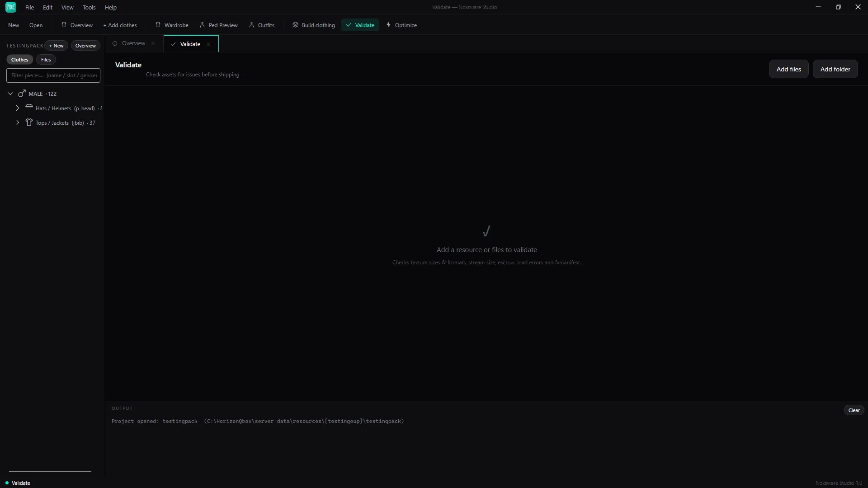This screenshot has width=868, height=488.
Task: Click the Add files button
Action: 788,69
